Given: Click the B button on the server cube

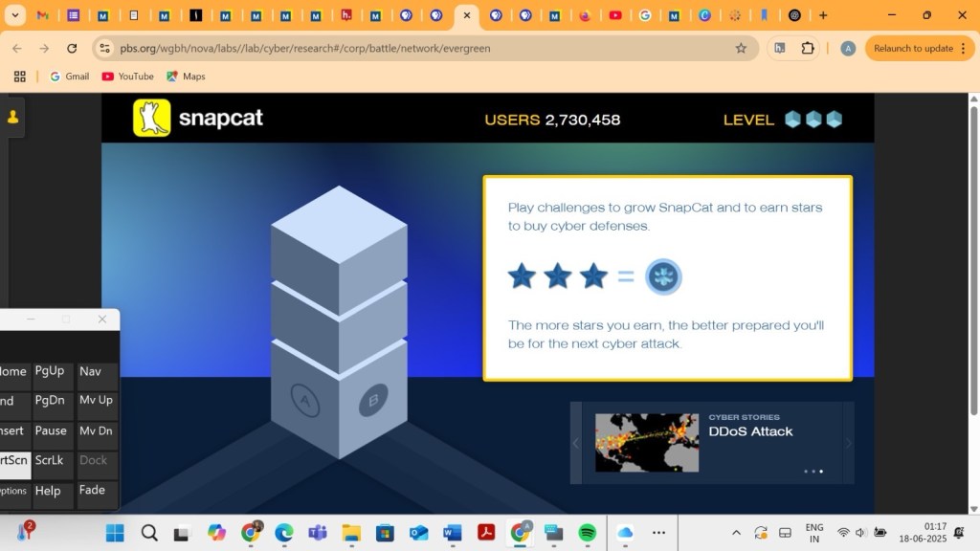Looking at the screenshot, I should pos(373,402).
